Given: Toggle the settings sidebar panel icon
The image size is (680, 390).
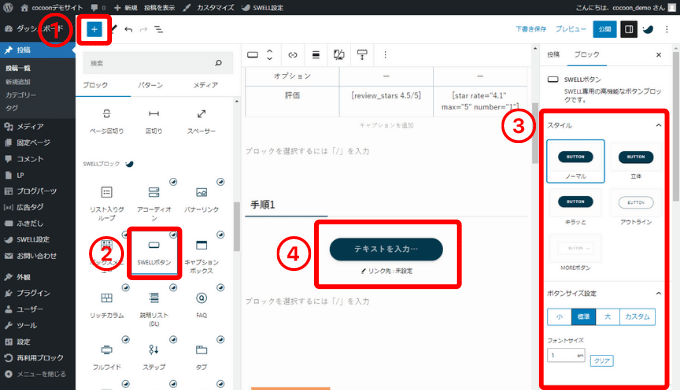Looking at the screenshot, I should coord(628,29).
